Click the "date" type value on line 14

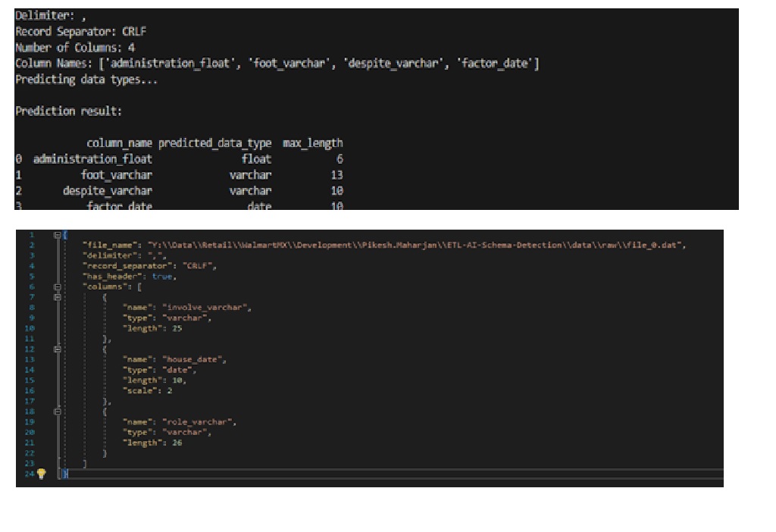pyautogui.click(x=177, y=370)
